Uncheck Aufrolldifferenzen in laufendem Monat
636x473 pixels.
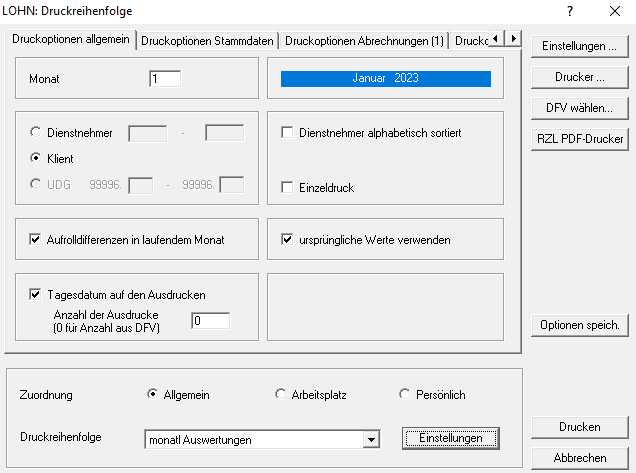tap(37, 240)
